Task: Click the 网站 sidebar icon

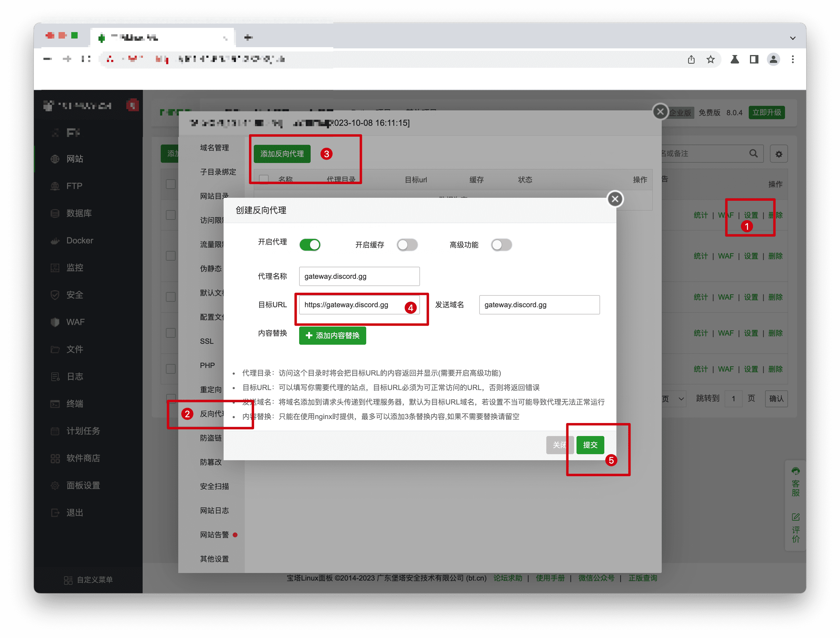Action: pyautogui.click(x=55, y=159)
